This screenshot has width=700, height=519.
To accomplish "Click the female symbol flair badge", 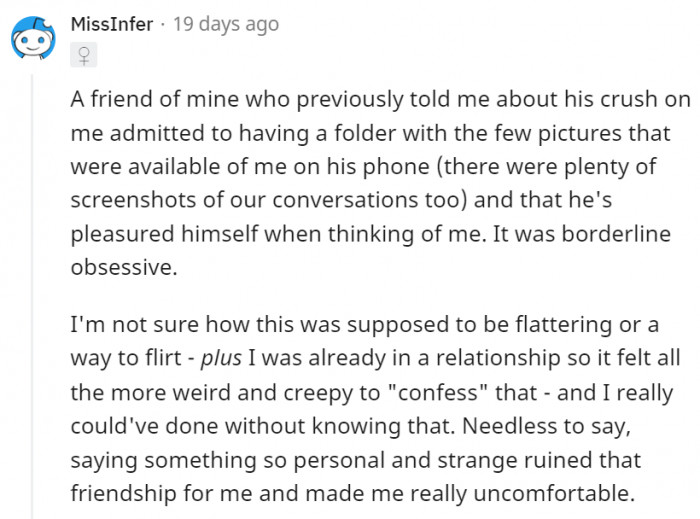I will (x=83, y=55).
